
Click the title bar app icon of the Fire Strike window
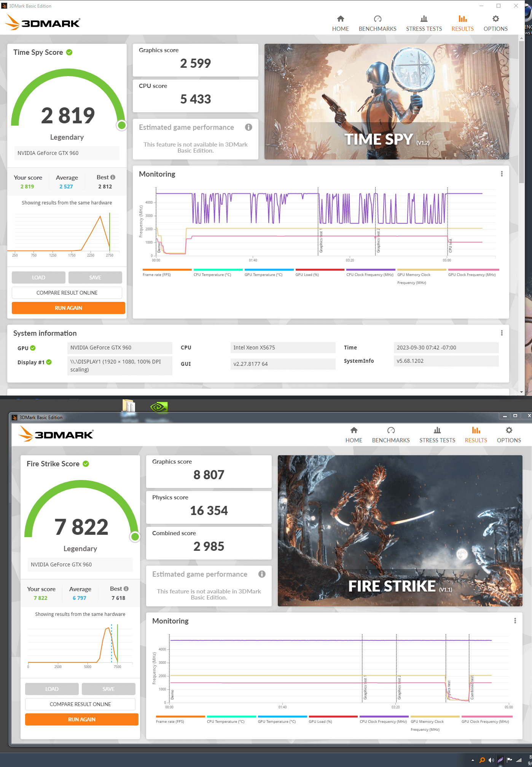click(x=14, y=418)
